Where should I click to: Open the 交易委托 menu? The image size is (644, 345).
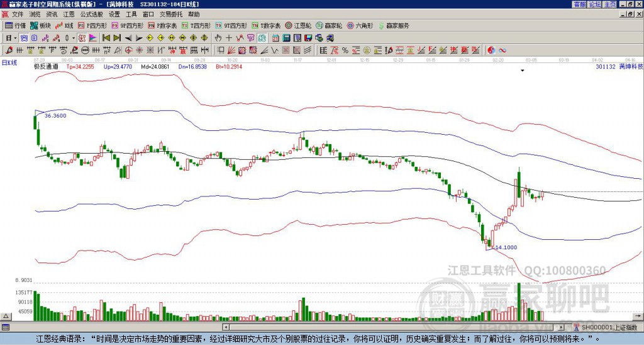pos(171,14)
